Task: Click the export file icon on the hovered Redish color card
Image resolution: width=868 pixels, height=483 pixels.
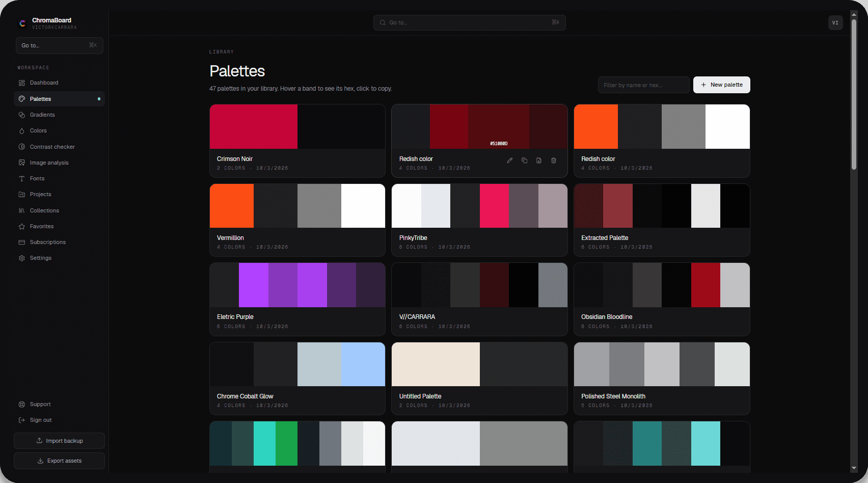Action: tap(539, 160)
